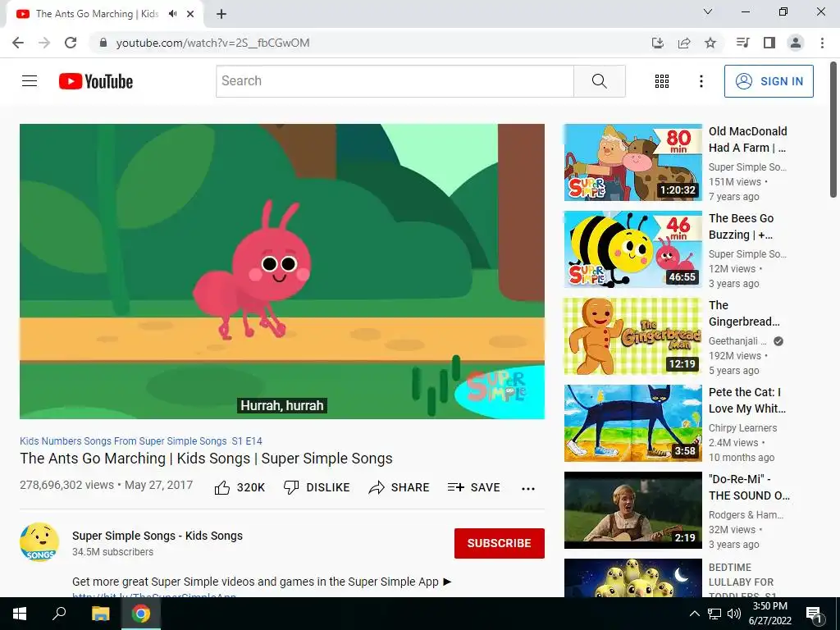Screen dimensions: 840x630
Task: Open Pete the Cat video thumbnail
Action: click(632, 423)
